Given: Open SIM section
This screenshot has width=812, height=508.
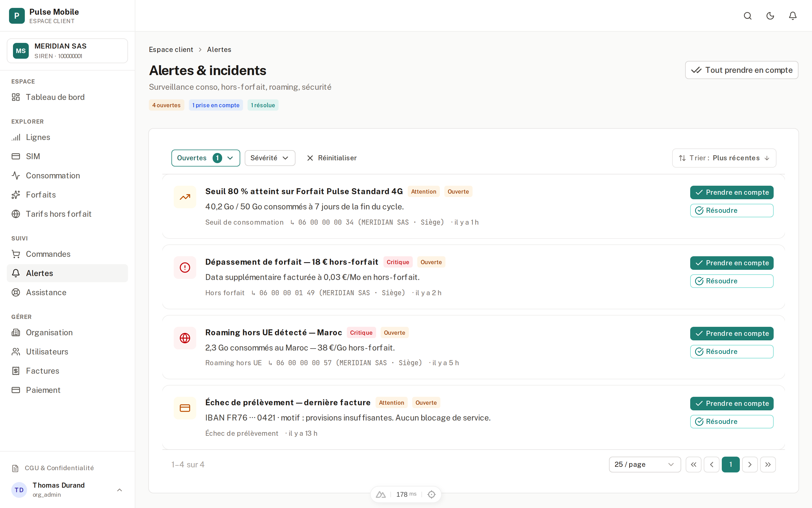Looking at the screenshot, I should point(67,156).
